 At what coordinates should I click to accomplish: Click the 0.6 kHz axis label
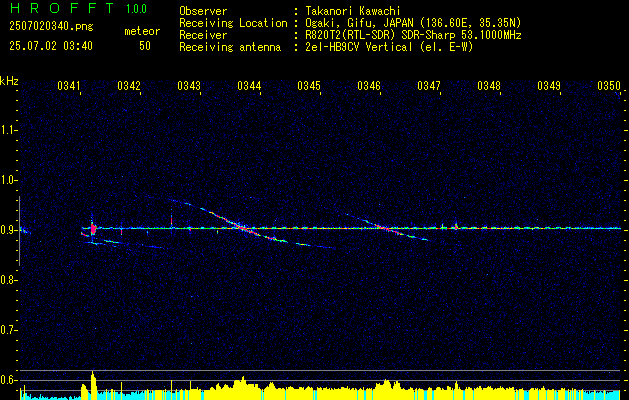coord(7,380)
